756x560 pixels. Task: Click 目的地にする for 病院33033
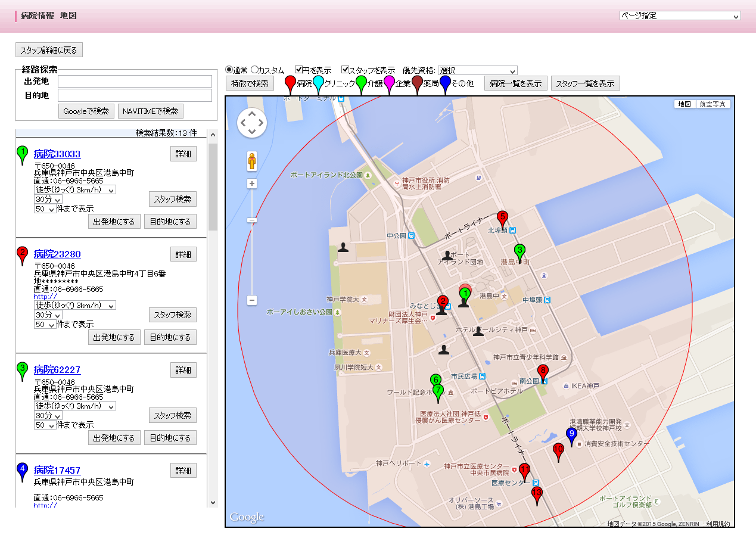[170, 222]
